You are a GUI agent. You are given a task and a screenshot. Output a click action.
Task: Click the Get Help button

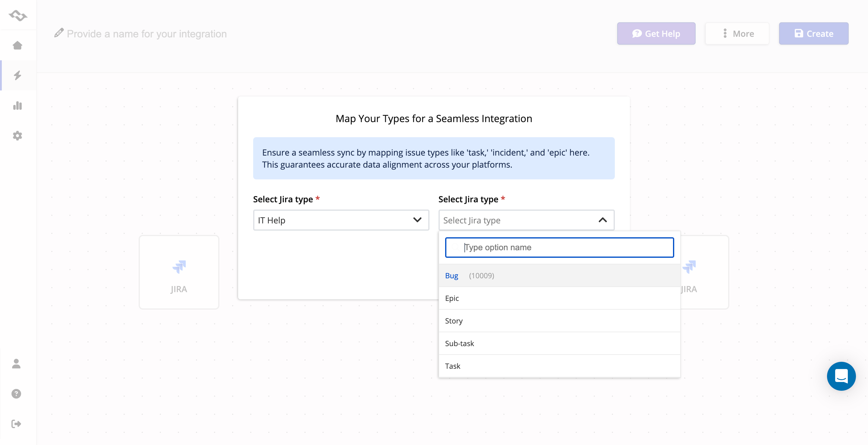(x=656, y=33)
